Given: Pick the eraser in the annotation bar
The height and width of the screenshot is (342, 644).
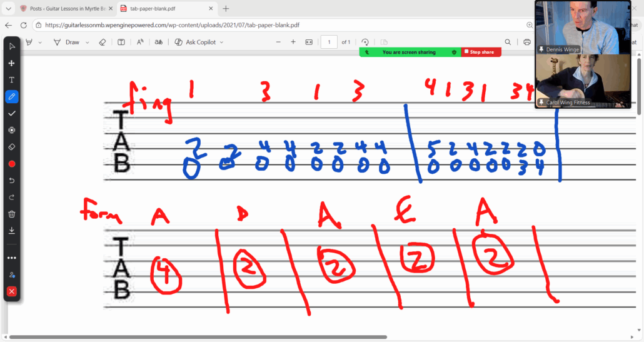Looking at the screenshot, I should pos(11,147).
